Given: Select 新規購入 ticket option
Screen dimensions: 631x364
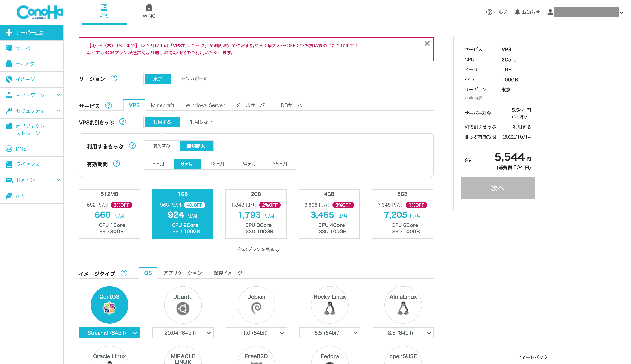Looking at the screenshot, I should pos(196,146).
